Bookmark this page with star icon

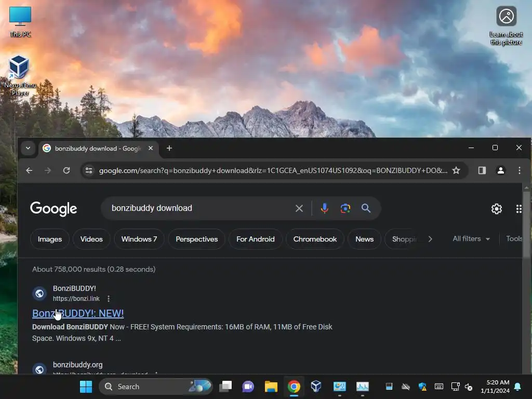pyautogui.click(x=456, y=170)
